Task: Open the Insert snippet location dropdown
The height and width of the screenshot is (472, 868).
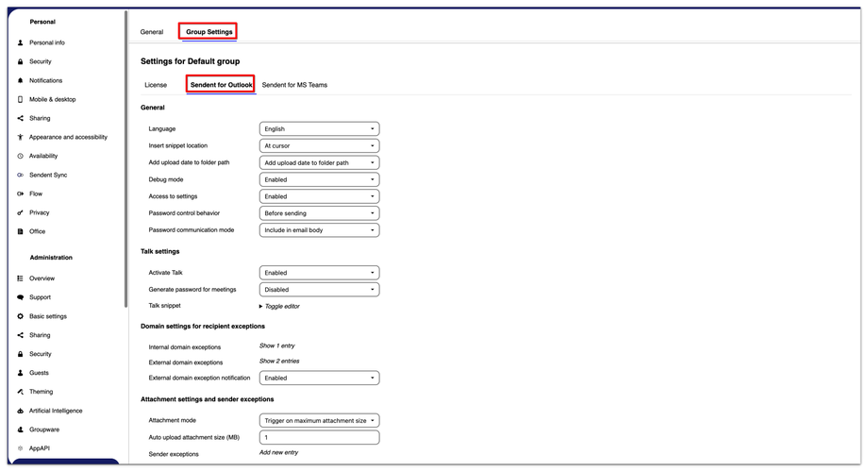Action: point(320,145)
